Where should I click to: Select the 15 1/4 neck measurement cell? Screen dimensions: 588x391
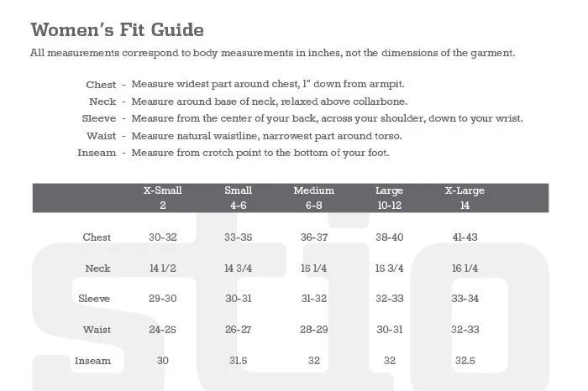pyautogui.click(x=313, y=268)
